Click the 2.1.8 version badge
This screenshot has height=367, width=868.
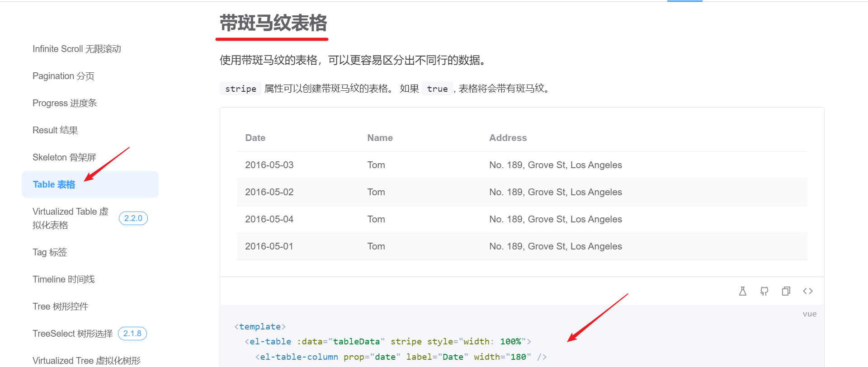[x=132, y=334]
